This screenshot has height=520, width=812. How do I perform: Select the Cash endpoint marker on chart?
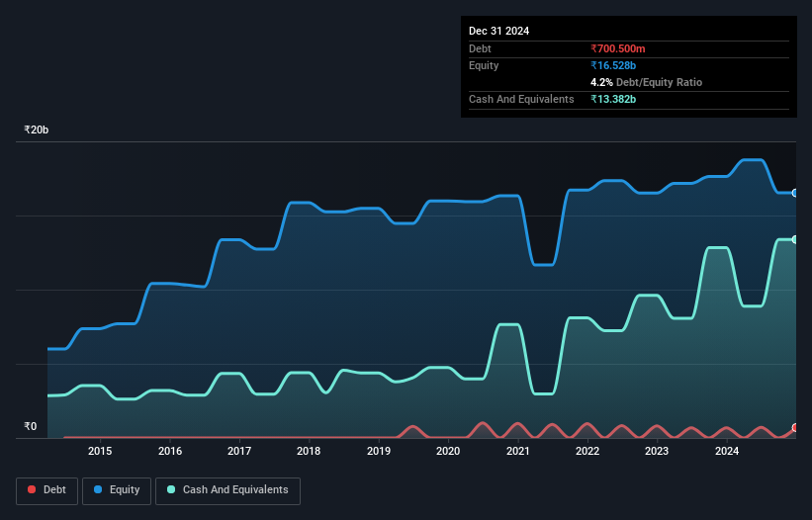tap(795, 239)
